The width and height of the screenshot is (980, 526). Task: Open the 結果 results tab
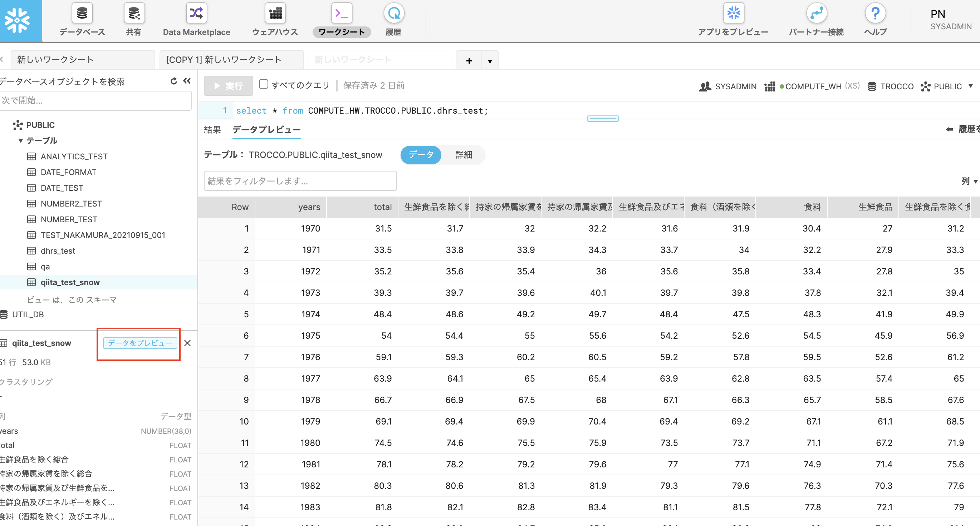[212, 130]
